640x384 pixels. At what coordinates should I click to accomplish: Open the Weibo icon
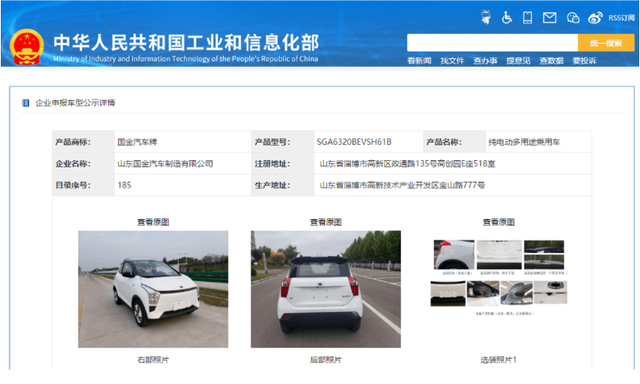(x=595, y=18)
